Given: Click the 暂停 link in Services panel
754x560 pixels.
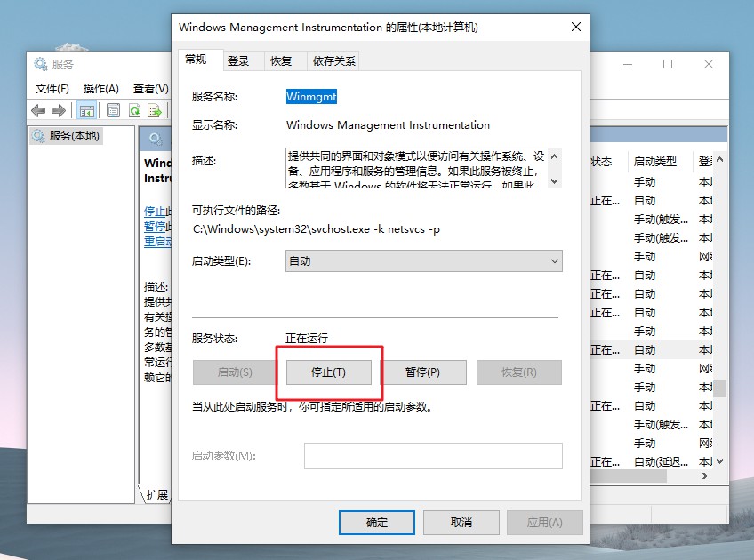Looking at the screenshot, I should pos(155,227).
